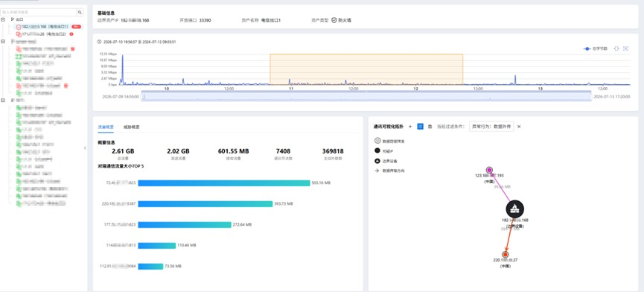Select the blue topology view icon
Screen dimensions: 644x292
[420, 127]
